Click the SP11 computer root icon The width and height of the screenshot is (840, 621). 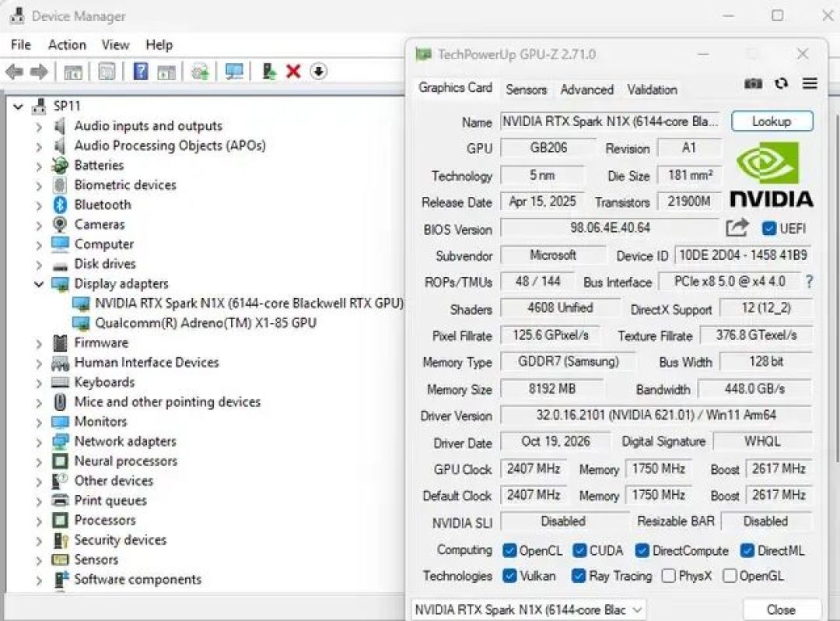click(x=39, y=106)
